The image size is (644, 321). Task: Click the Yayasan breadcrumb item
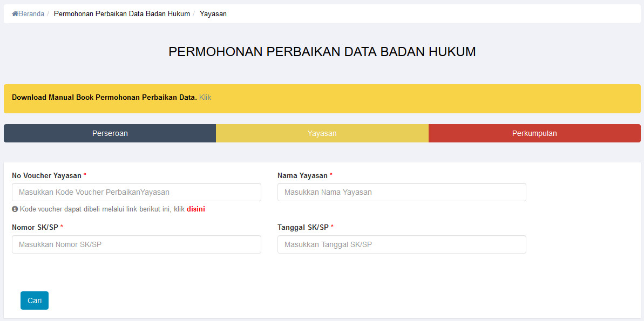click(213, 14)
